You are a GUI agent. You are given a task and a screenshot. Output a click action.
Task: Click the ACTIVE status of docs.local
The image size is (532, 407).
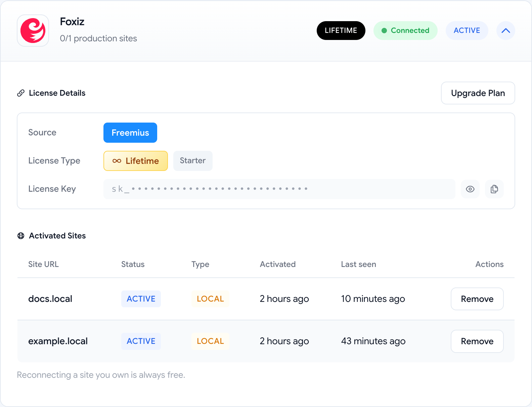pos(141,299)
